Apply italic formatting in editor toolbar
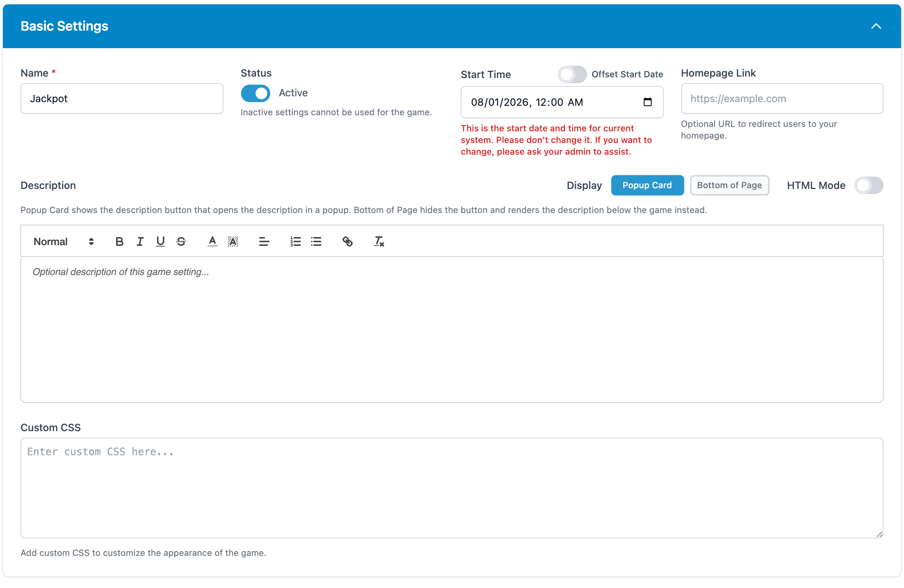904x588 pixels. 140,241
